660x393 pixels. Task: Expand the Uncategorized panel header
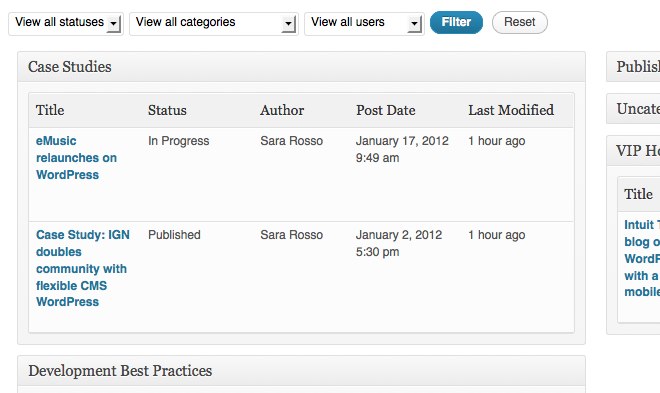tap(633, 109)
